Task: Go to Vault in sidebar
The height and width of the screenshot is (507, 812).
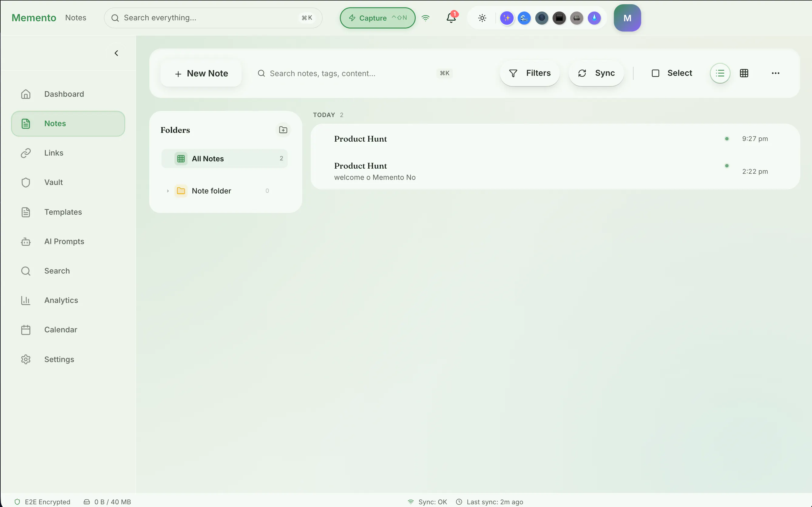Action: [x=68, y=183]
